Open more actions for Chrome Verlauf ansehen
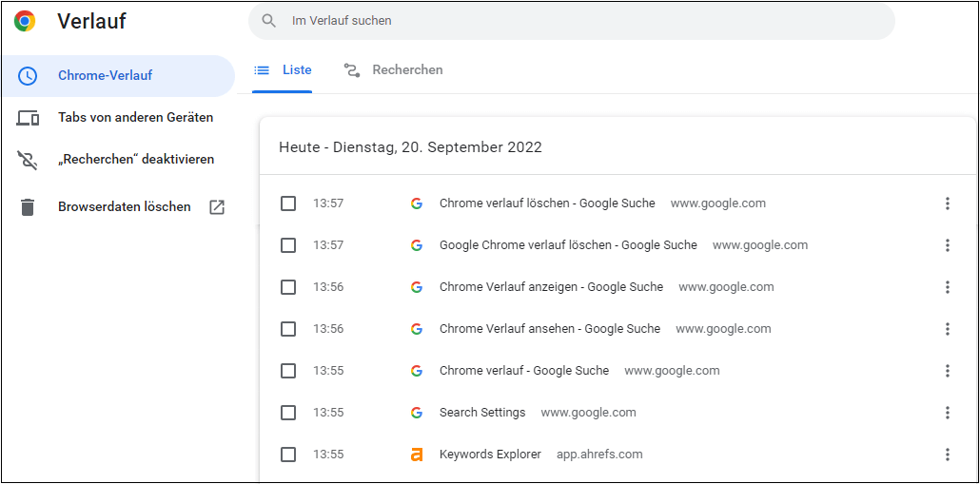 (x=948, y=328)
